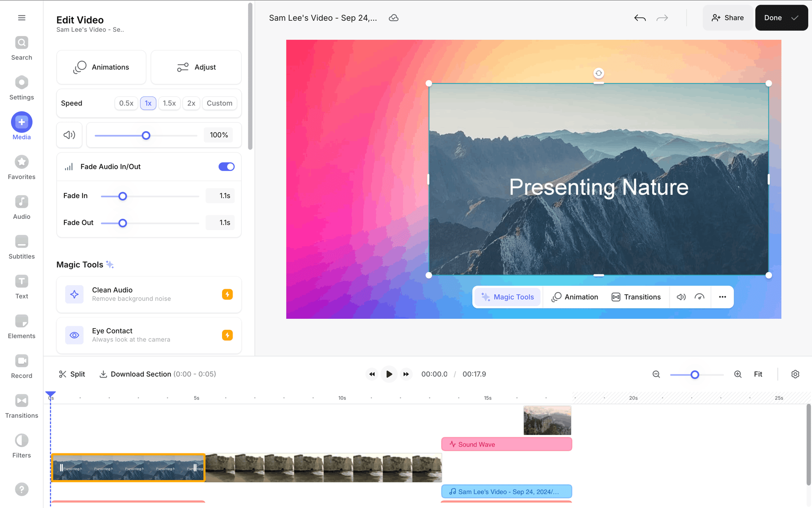Click the project title Sam Lee's Video
The width and height of the screenshot is (812, 508).
pos(323,18)
